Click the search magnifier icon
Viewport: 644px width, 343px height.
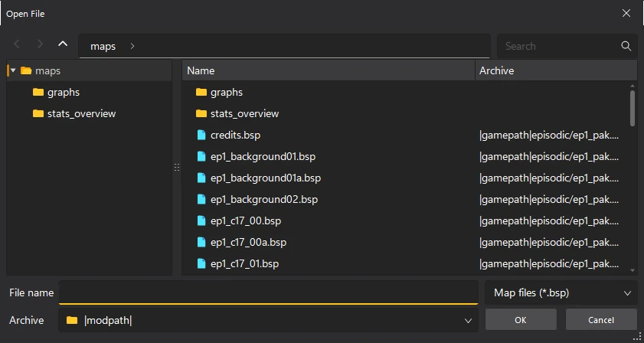[x=626, y=46]
